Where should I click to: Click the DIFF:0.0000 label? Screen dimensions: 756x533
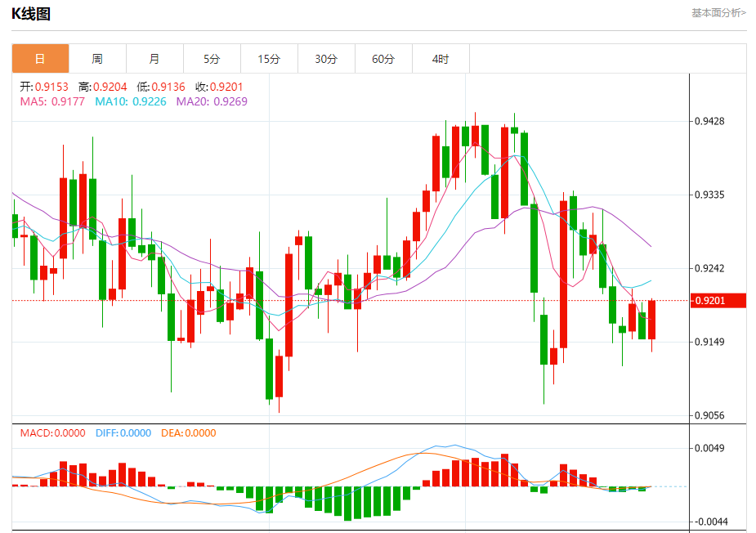tap(123, 432)
